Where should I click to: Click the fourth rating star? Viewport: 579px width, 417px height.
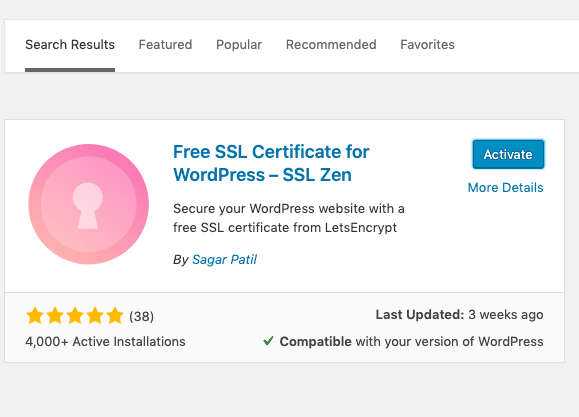point(95,316)
